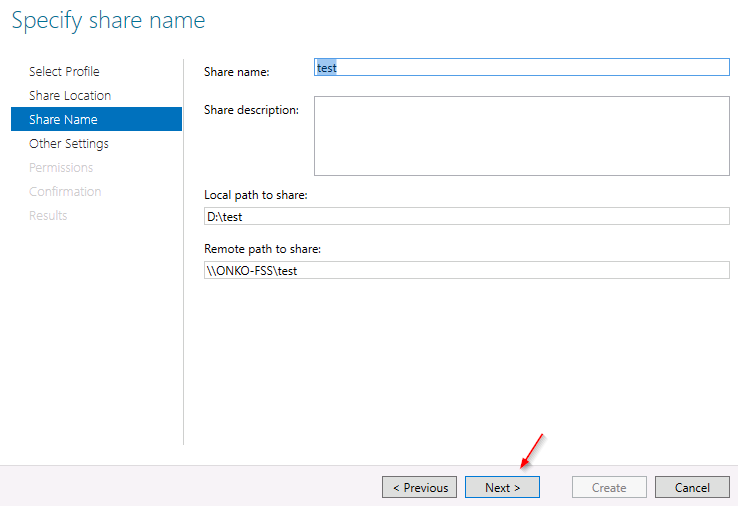738x506 pixels.
Task: Click the "Specify share name" heading
Action: pyautogui.click(x=108, y=21)
